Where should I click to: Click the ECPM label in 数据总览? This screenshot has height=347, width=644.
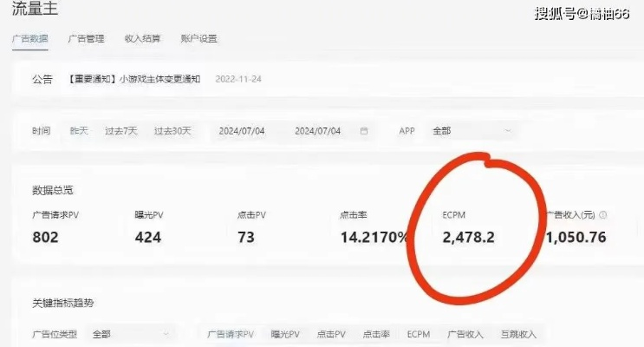point(454,214)
